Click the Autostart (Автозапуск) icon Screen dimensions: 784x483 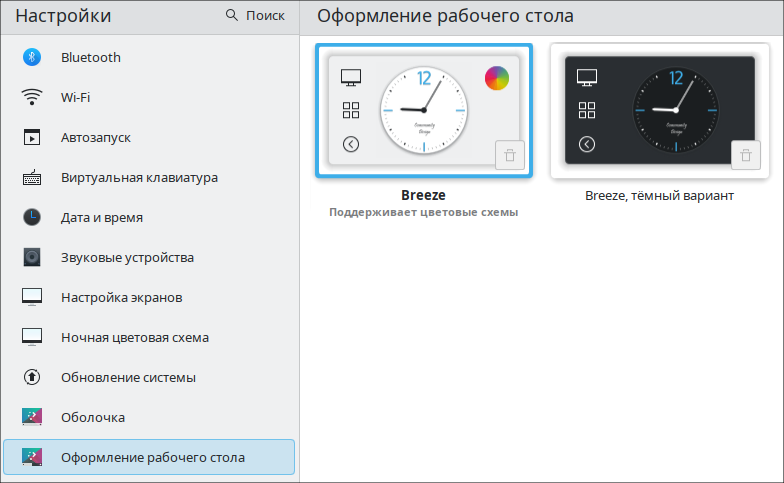[x=32, y=137]
